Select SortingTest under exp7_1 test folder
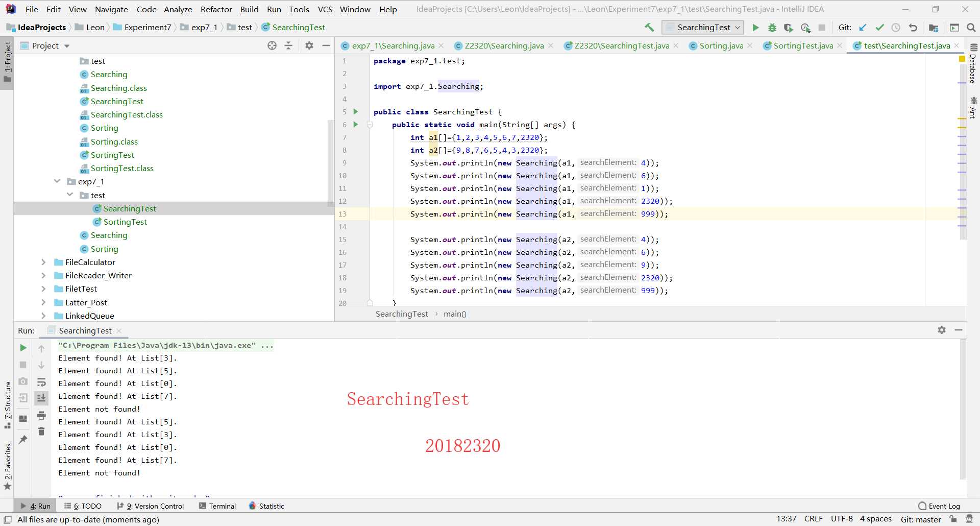The image size is (980, 526). (125, 222)
